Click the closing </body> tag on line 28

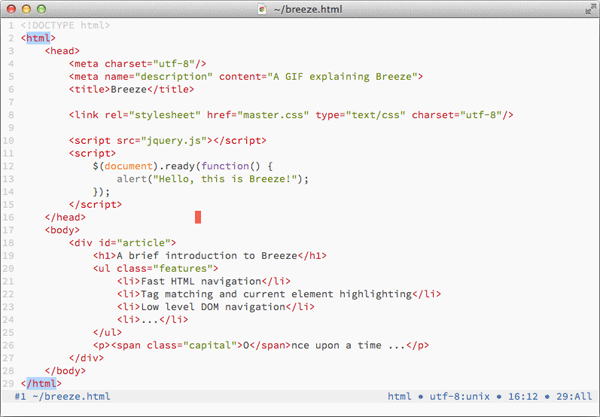65,371
